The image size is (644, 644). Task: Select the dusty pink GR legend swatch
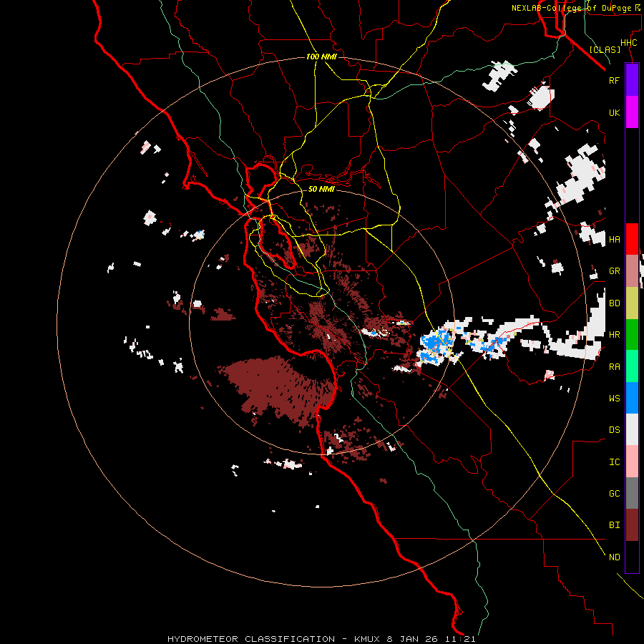tap(632, 271)
